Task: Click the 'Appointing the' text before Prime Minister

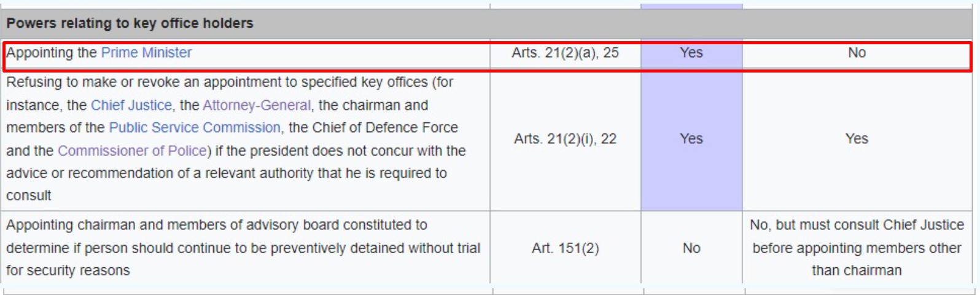Action: click(52, 53)
